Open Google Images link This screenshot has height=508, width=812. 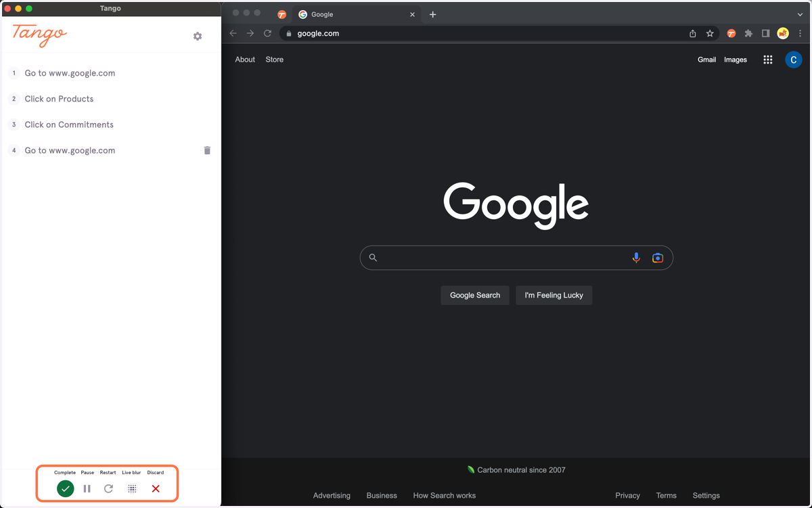736,60
